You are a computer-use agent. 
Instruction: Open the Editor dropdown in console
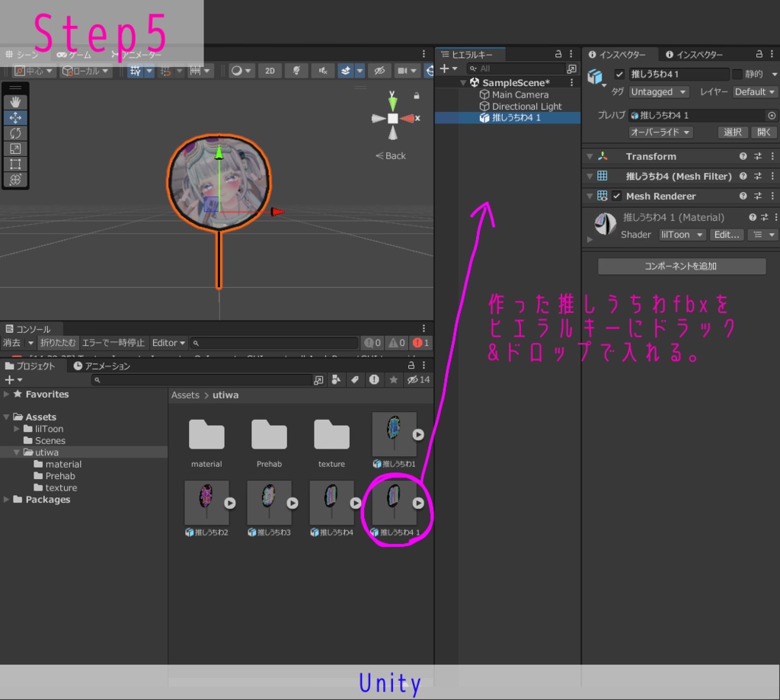point(168,343)
